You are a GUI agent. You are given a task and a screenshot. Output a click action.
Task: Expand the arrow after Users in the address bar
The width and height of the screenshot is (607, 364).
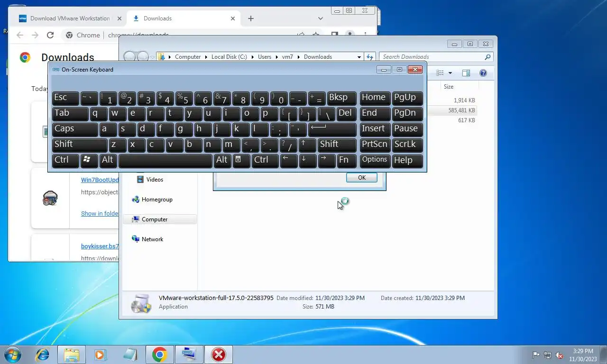277,57
